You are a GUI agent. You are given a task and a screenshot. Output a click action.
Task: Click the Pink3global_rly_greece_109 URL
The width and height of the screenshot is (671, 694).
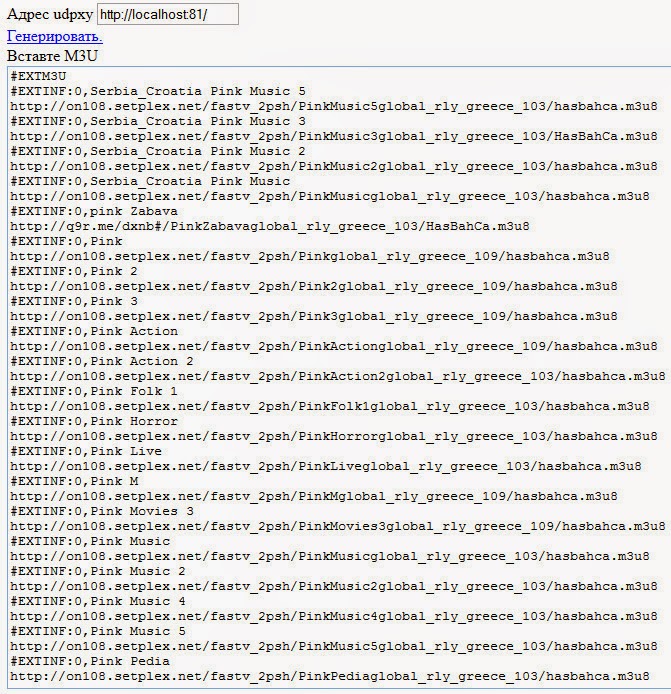pos(314,316)
